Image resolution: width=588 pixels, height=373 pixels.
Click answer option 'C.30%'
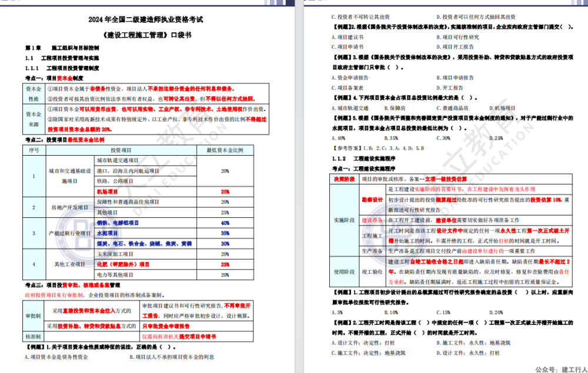tap(443, 138)
